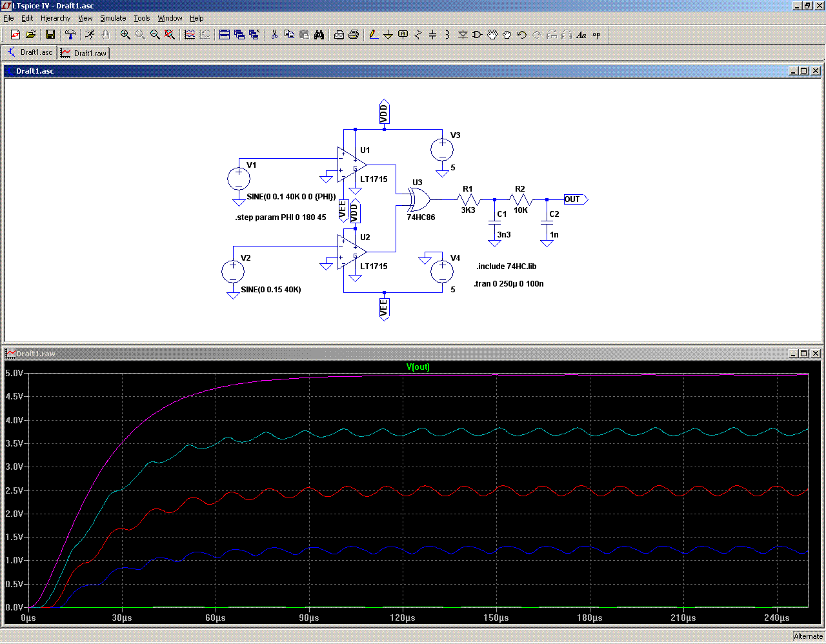Select the Diode component tool
The image size is (826, 644).
pyautogui.click(x=463, y=35)
